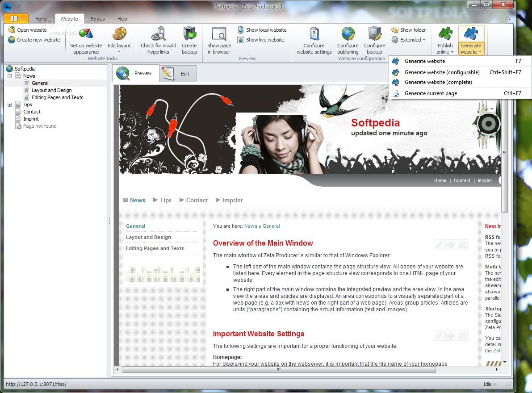Viewport: 532px width, 393px height.
Task: Switch to the Preview tab
Action: tap(135, 73)
